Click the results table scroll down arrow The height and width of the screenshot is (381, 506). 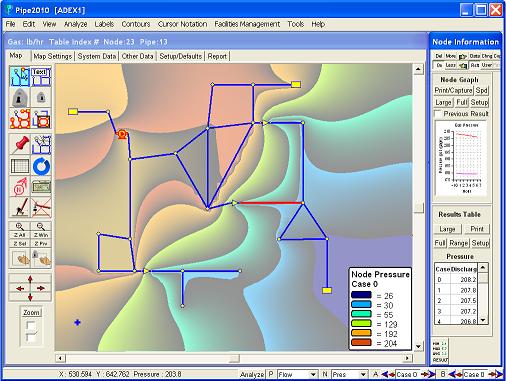tap(483, 320)
